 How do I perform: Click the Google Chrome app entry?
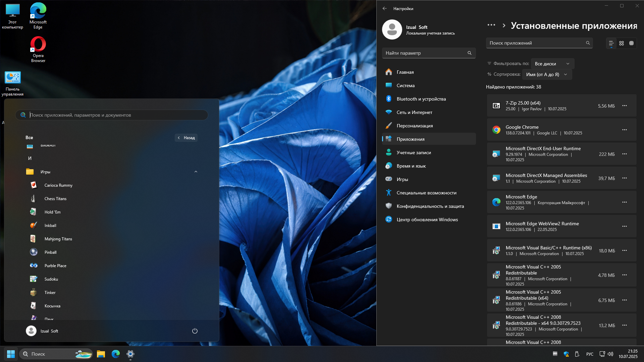(x=561, y=130)
